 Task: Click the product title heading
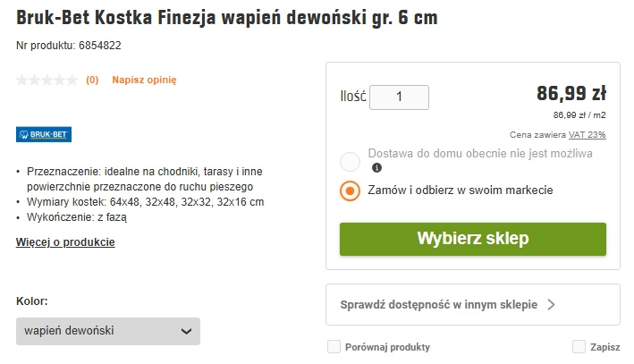(x=227, y=18)
